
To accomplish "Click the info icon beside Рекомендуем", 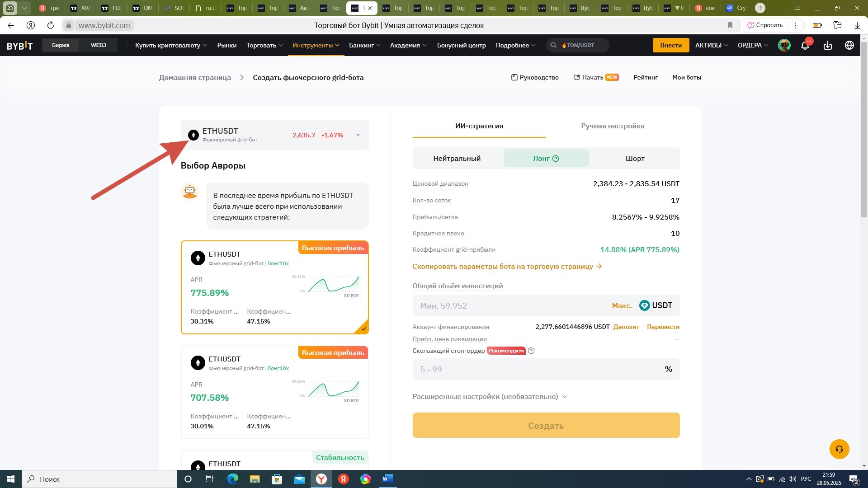I will coord(531,351).
